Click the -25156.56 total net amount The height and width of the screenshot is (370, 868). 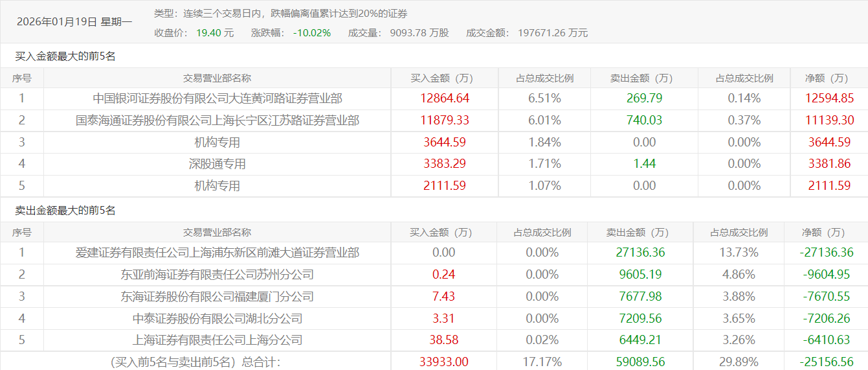825,362
